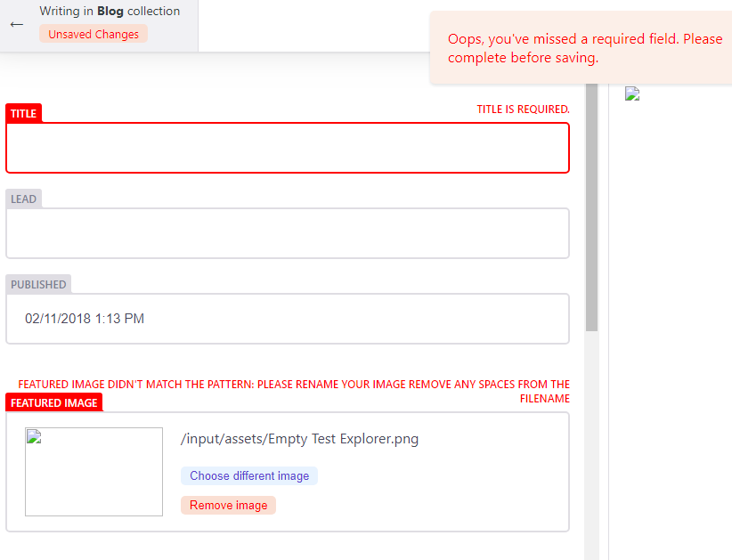Click the "Writing in Blog collection" header text

110,12
